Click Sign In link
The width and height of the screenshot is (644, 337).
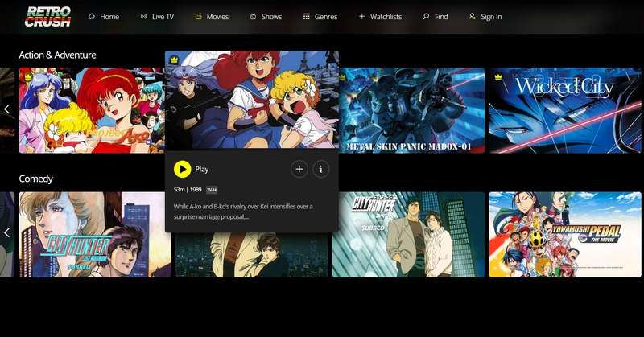point(485,17)
